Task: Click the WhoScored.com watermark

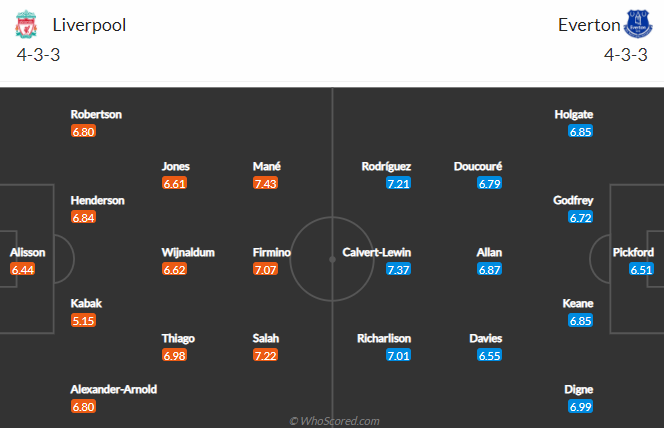Action: 334,421
